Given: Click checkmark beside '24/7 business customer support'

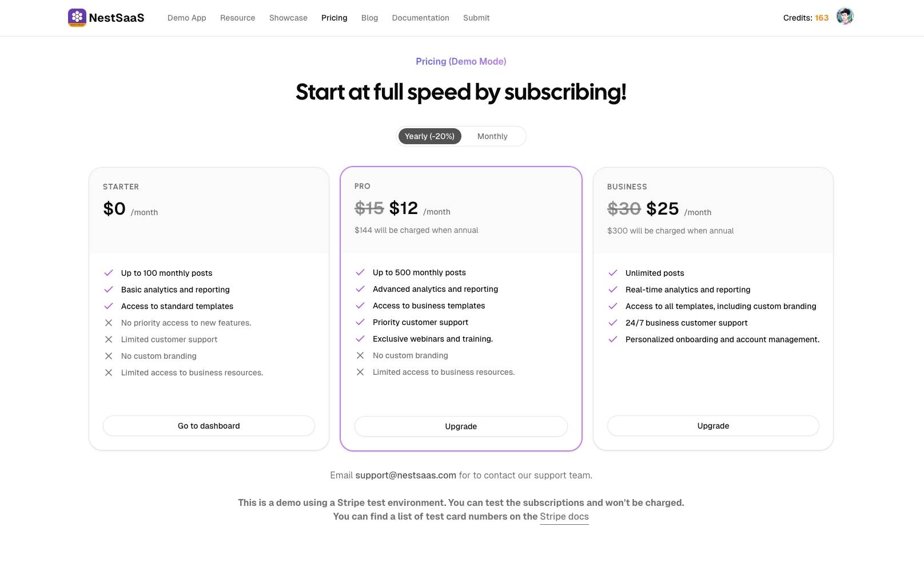Looking at the screenshot, I should [614, 323].
